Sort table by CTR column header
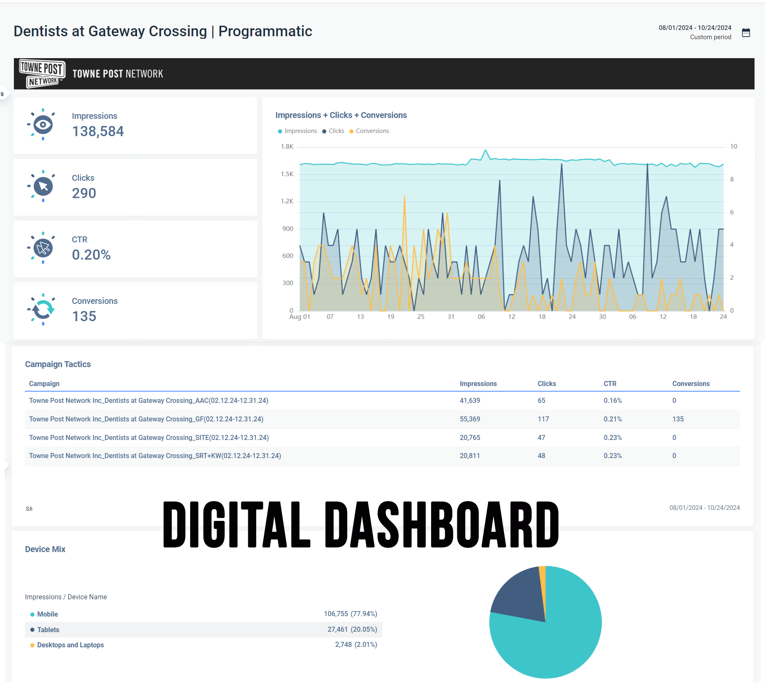The width and height of the screenshot is (765, 700). click(x=610, y=384)
